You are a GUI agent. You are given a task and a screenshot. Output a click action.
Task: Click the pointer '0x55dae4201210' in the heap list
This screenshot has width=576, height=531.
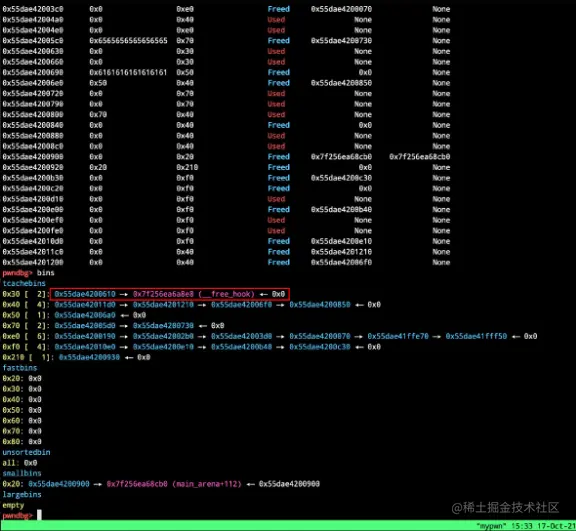(x=341, y=252)
